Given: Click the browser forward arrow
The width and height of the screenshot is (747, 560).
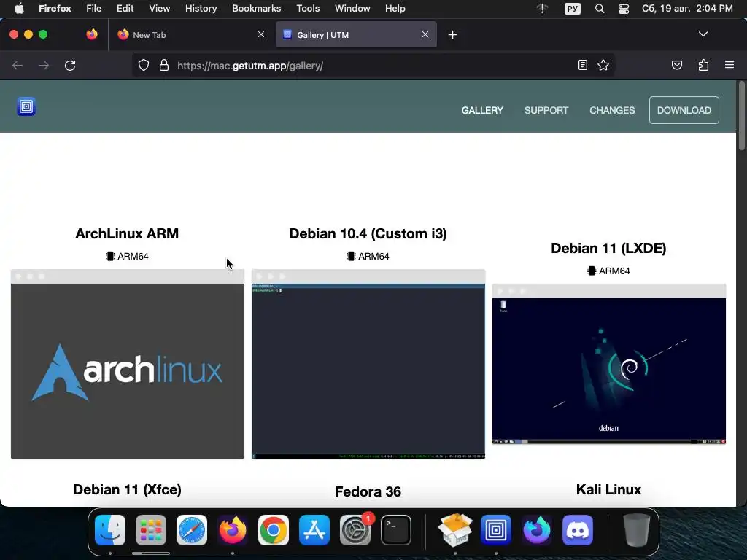Looking at the screenshot, I should pos(44,66).
